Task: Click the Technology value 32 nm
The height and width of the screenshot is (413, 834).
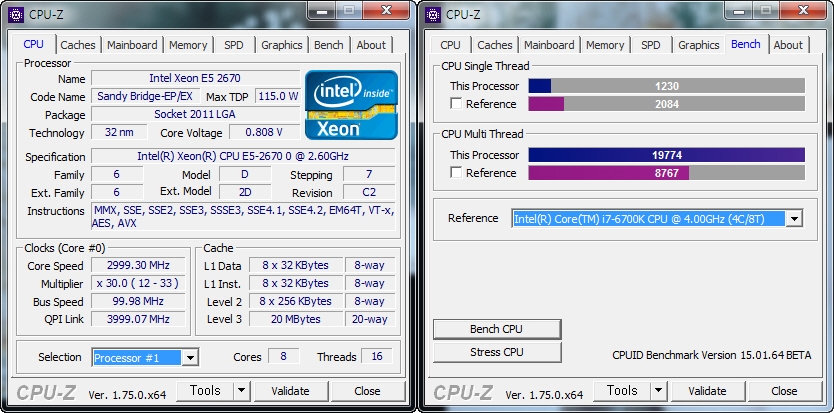Action: click(119, 132)
